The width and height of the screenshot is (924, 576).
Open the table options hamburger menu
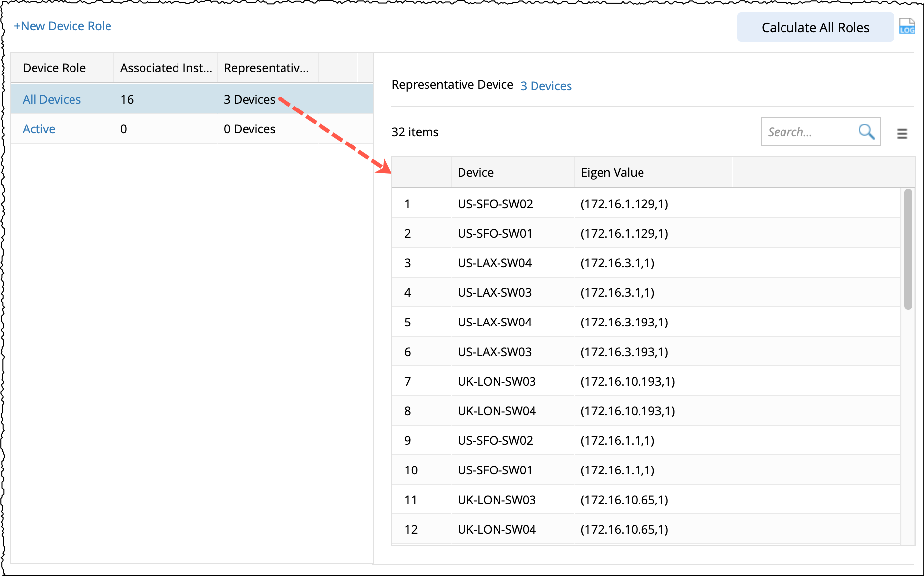tap(902, 133)
